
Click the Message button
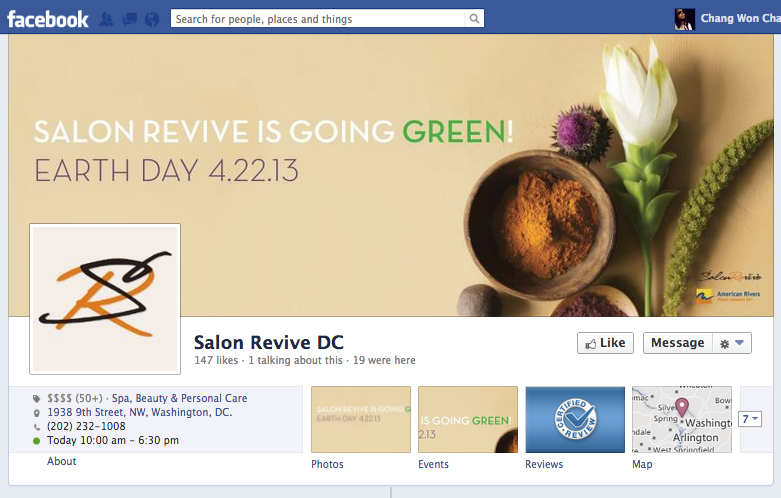tap(678, 343)
